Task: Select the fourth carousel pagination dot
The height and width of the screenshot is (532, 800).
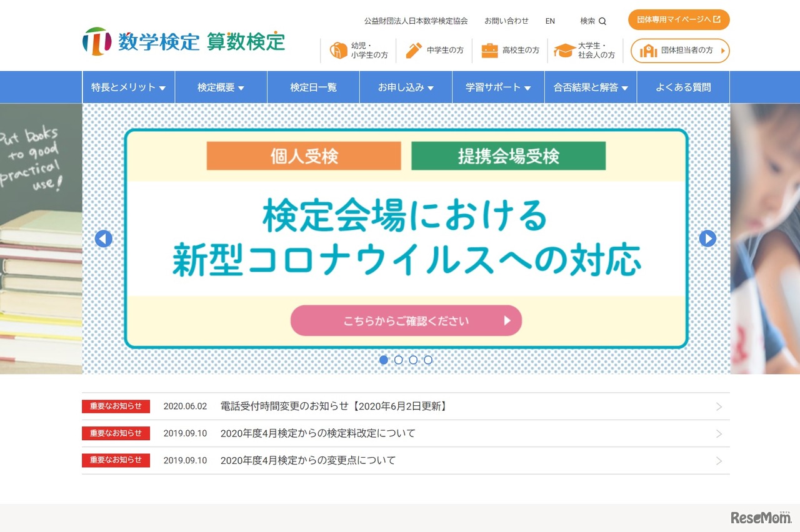Action: [428, 360]
